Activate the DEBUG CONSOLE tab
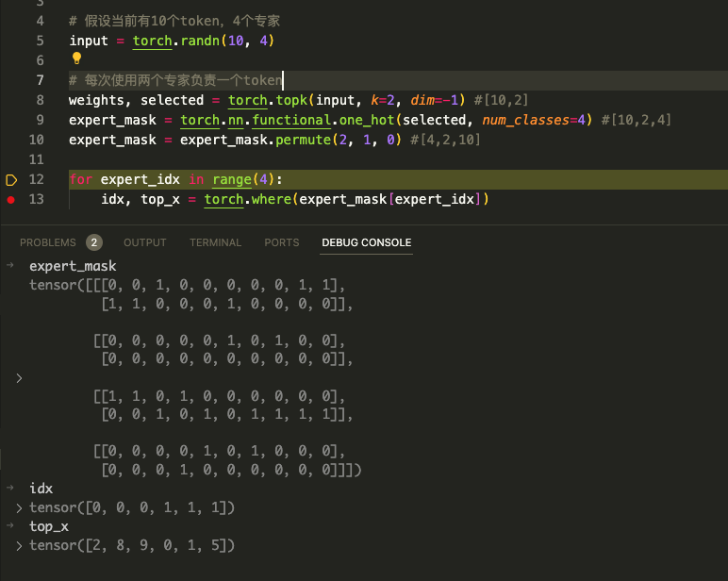The width and height of the screenshot is (728, 581). click(x=366, y=242)
